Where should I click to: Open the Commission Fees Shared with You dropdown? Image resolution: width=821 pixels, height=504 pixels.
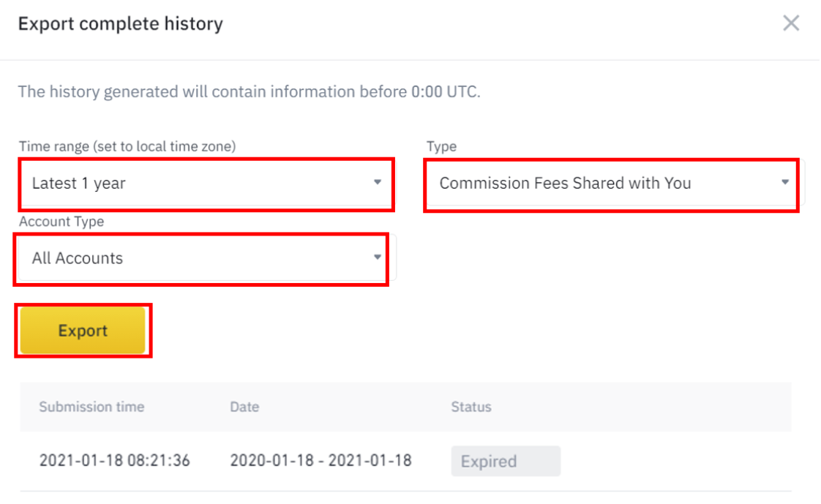click(x=611, y=184)
